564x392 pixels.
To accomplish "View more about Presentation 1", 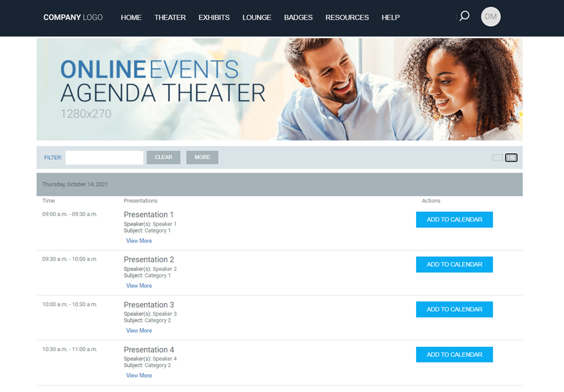I will tap(139, 240).
